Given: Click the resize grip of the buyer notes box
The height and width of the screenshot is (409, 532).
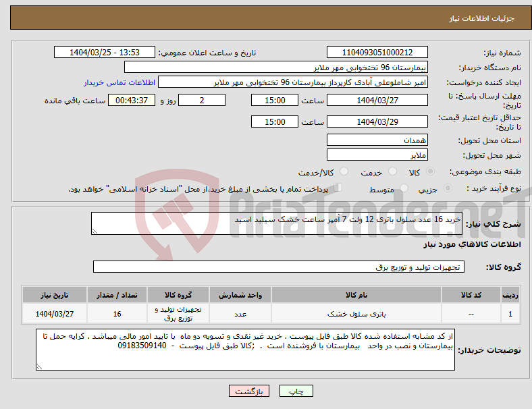Looking at the screenshot, I should [x=39, y=366].
